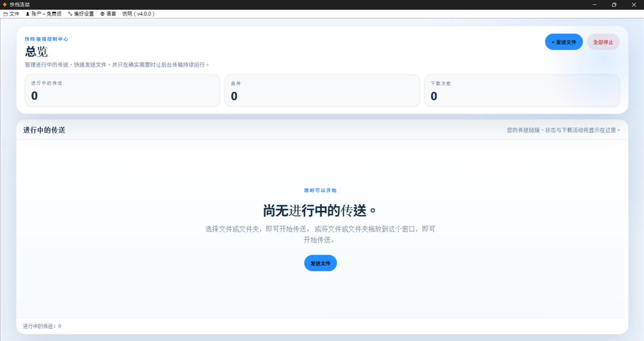
Task: Click the 进行中的传送: 0 status footer
Action: [x=42, y=326]
